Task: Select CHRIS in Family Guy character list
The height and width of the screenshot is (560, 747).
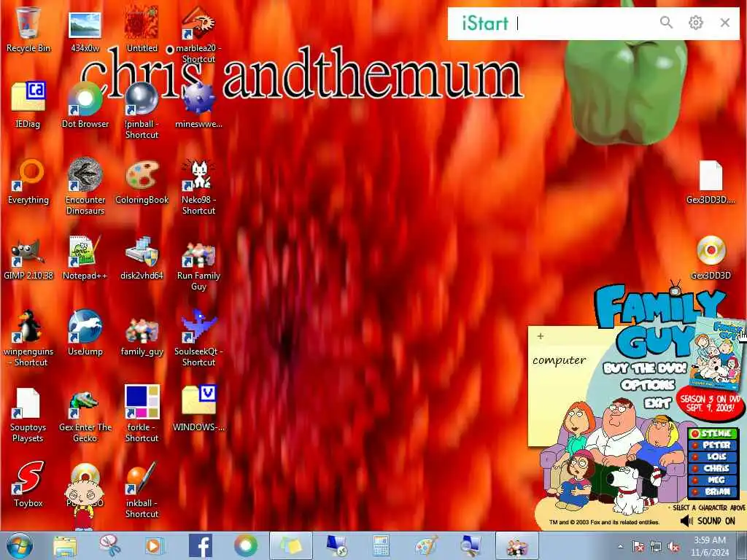Action: click(x=713, y=468)
